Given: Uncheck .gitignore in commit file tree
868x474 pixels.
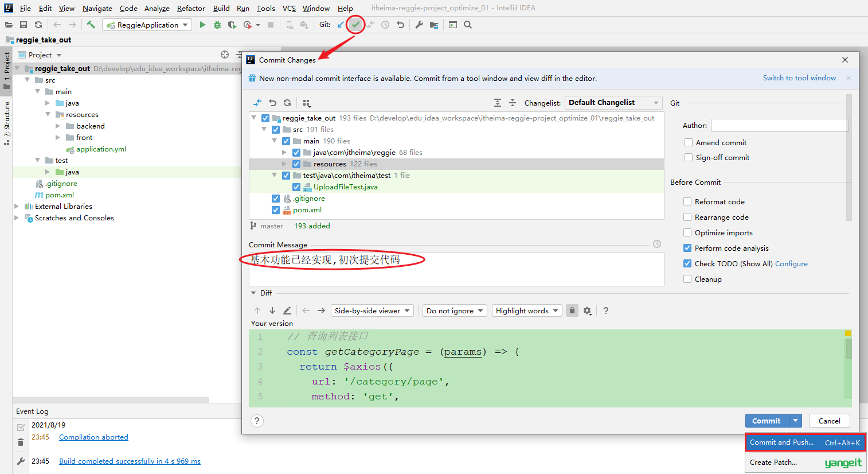Looking at the screenshot, I should pyautogui.click(x=276, y=199).
